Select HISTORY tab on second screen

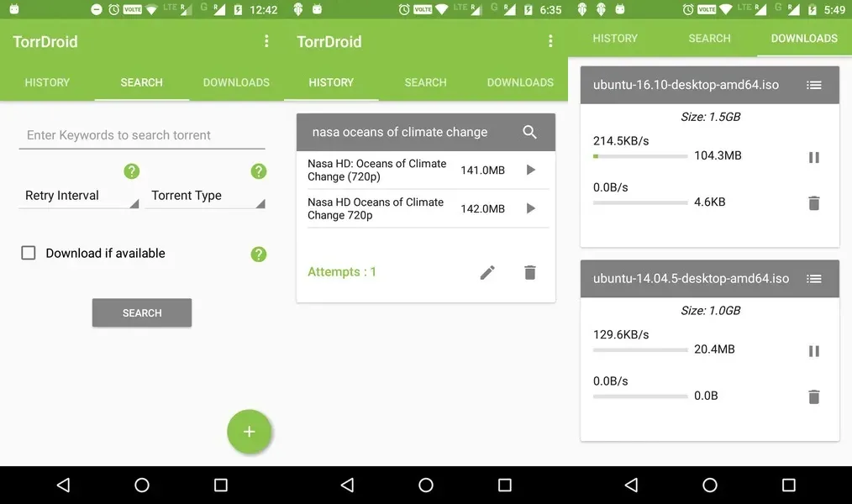pyautogui.click(x=331, y=82)
